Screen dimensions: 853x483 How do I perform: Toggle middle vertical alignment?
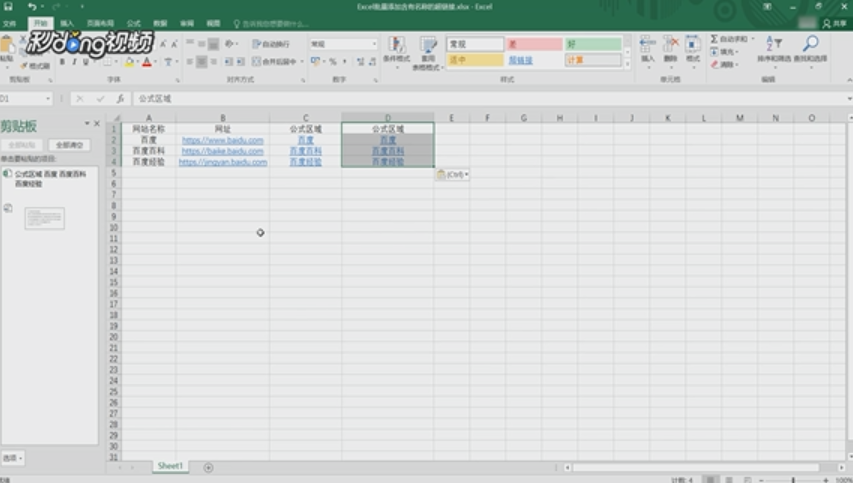[x=201, y=44]
